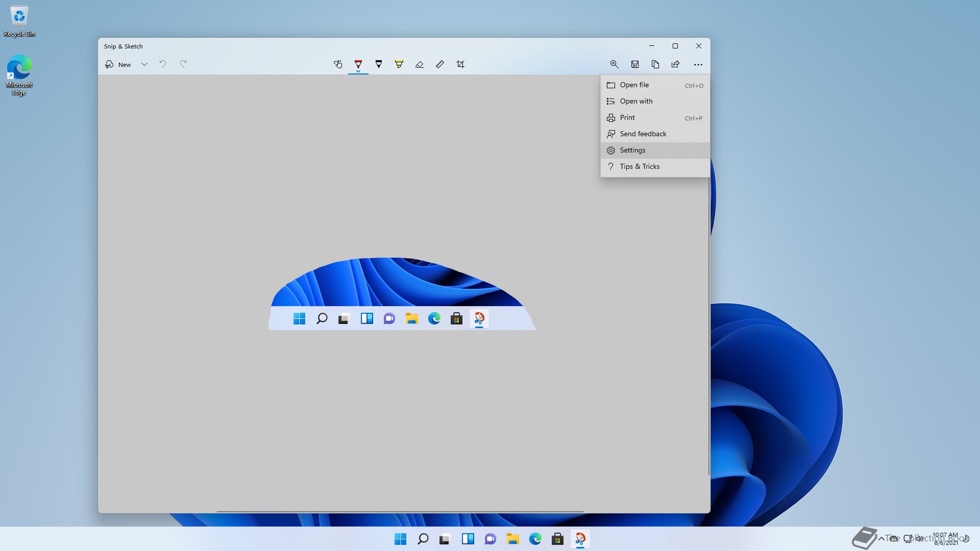Viewport: 980px width, 551px height.
Task: Copy the snip to clipboard
Action: [x=655, y=64]
